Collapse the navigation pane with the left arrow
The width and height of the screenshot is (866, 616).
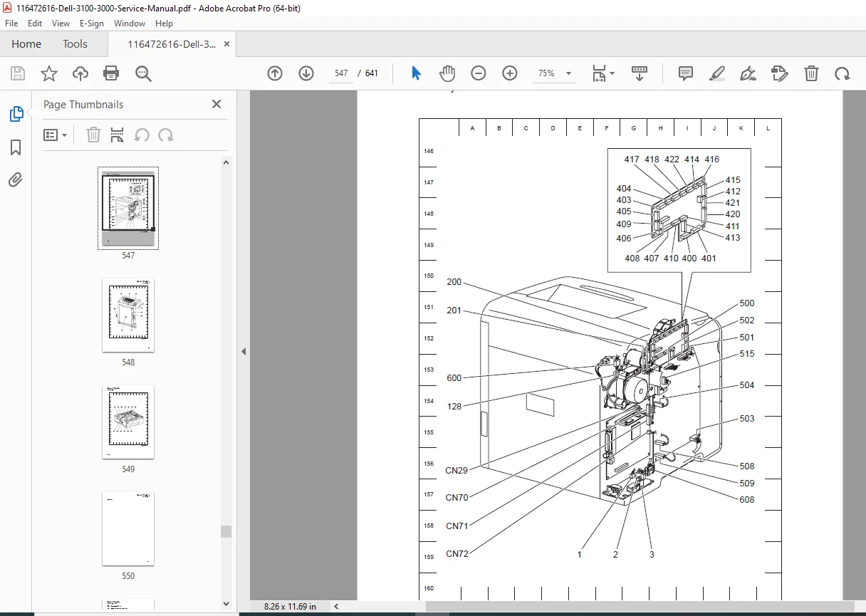[244, 351]
